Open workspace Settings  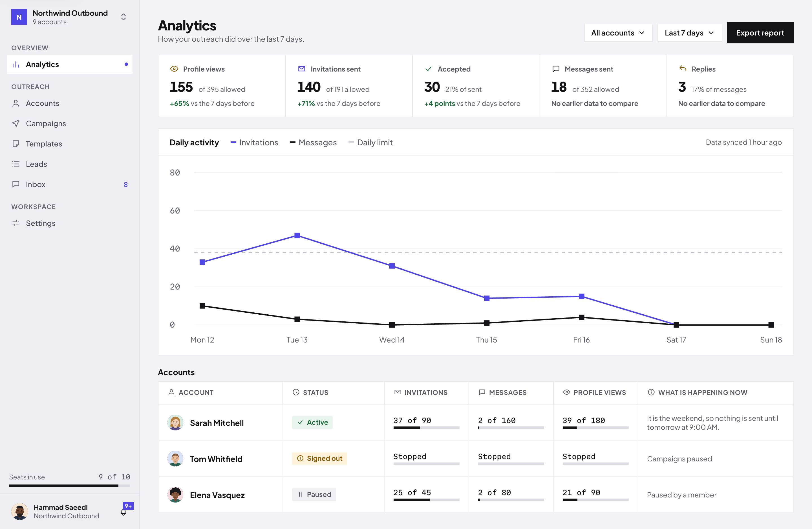coord(70,223)
